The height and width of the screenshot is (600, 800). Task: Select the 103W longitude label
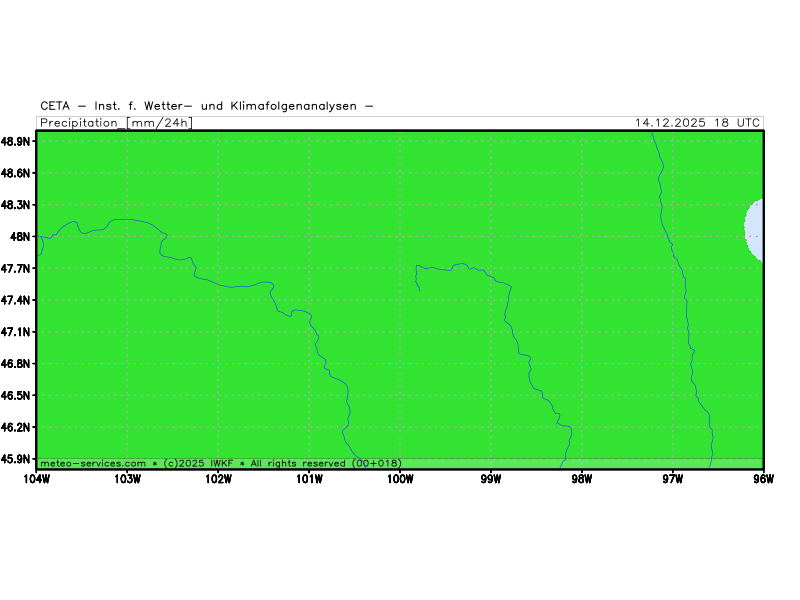(x=127, y=478)
